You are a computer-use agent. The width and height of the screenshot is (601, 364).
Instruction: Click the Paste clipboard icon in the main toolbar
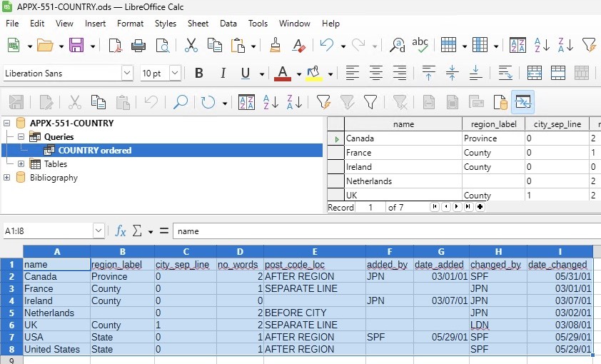pos(238,46)
